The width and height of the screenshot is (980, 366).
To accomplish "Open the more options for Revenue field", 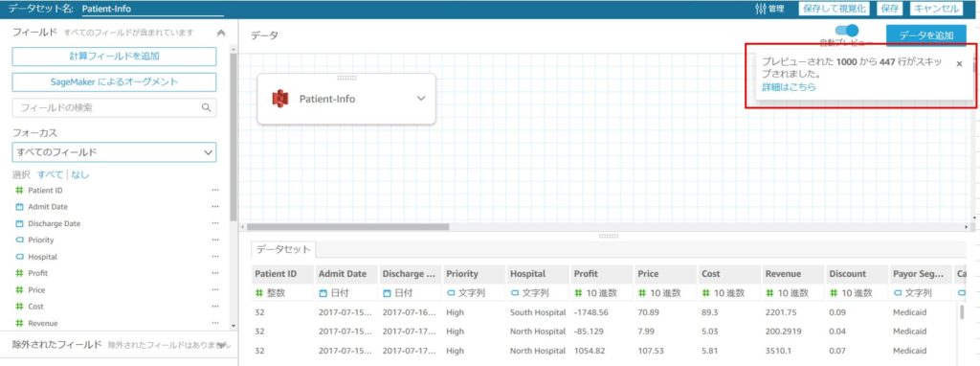I will [215, 323].
